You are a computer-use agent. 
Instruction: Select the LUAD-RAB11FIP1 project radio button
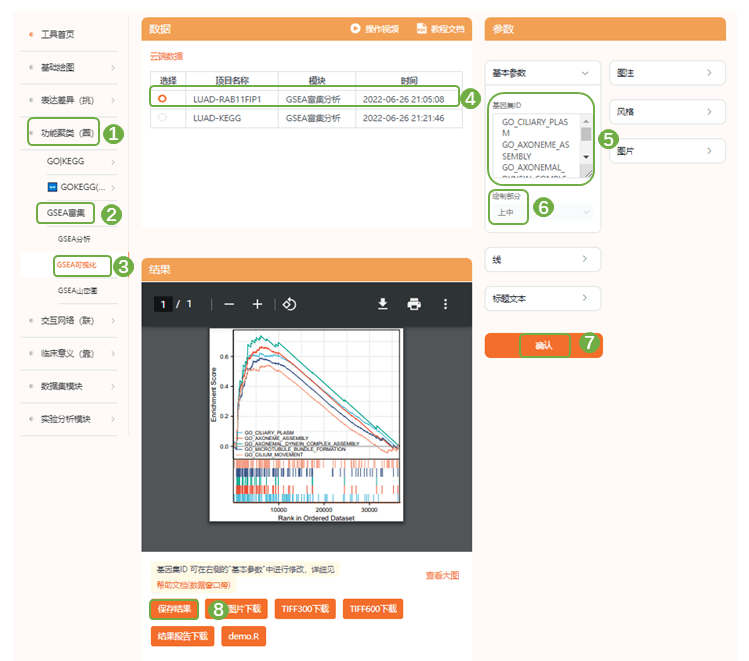pyautogui.click(x=162, y=98)
